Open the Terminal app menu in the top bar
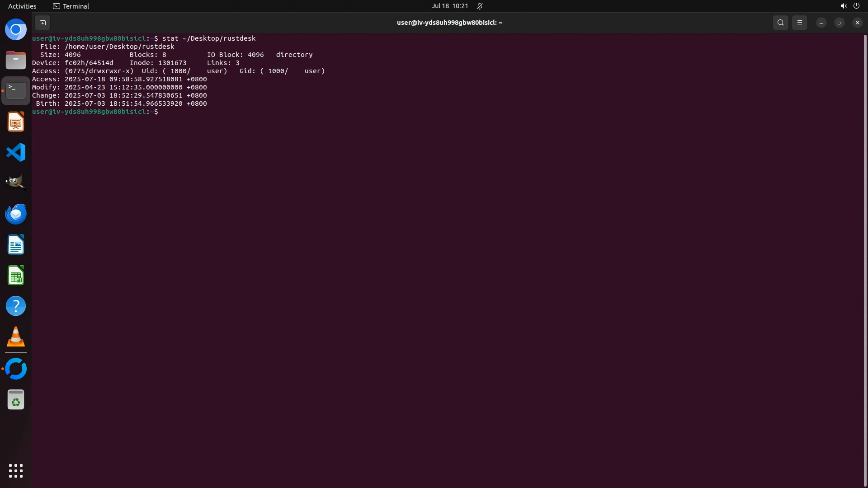This screenshot has width=868, height=488. [71, 6]
